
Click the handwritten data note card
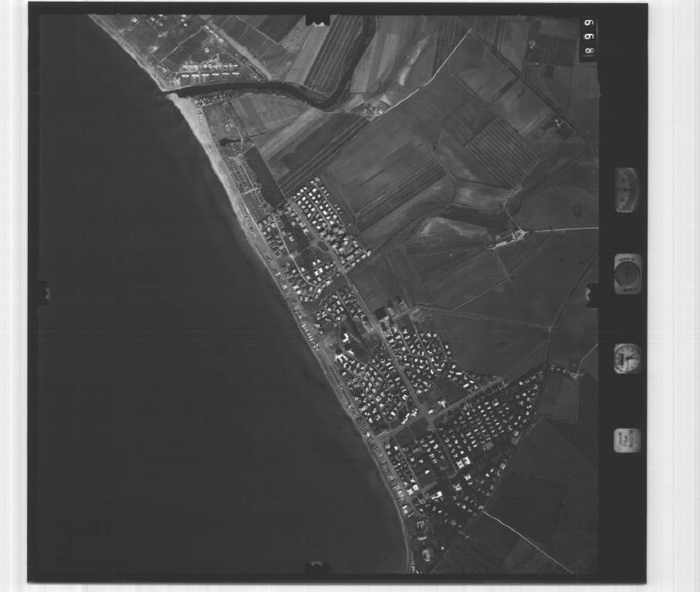pos(627,441)
